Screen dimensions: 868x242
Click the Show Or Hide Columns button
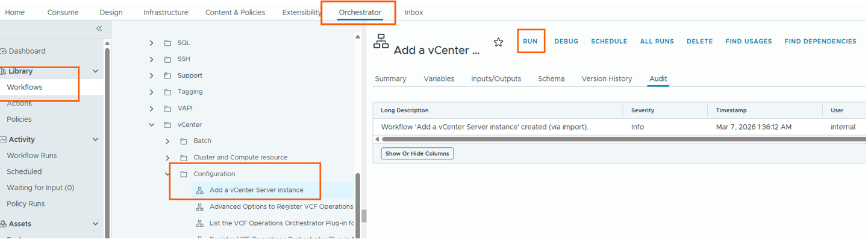[417, 153]
